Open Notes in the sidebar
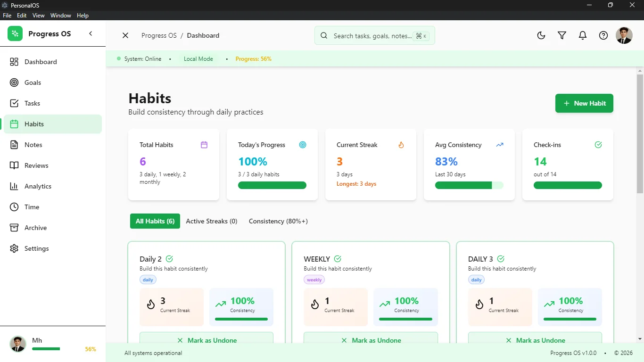This screenshot has height=362, width=644. (x=53, y=145)
